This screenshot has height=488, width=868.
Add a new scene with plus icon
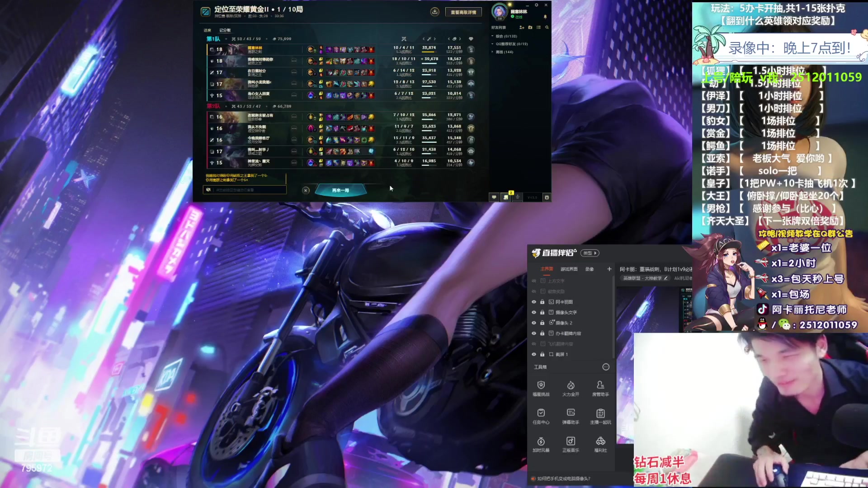609,269
